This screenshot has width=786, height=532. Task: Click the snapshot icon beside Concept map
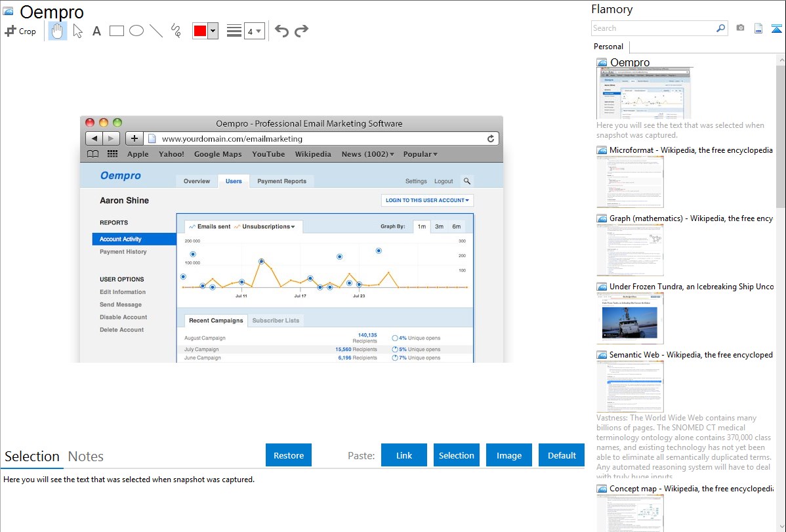coord(602,489)
